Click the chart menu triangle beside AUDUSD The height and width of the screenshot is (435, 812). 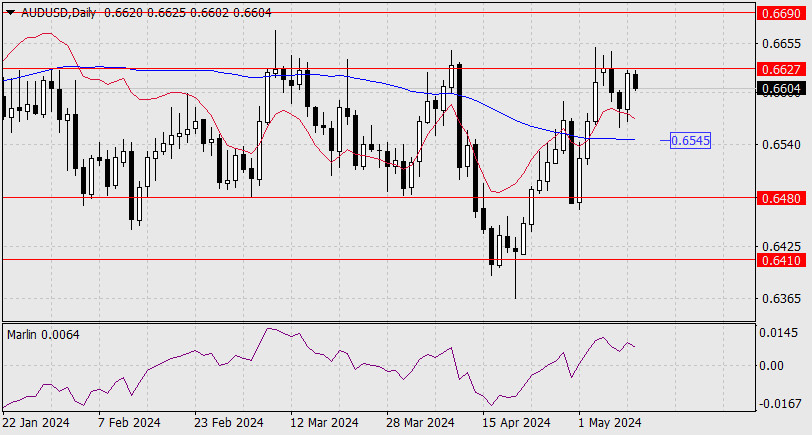10,13
